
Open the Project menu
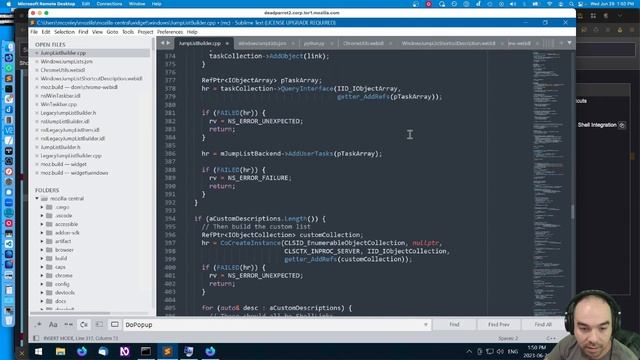coord(145,32)
